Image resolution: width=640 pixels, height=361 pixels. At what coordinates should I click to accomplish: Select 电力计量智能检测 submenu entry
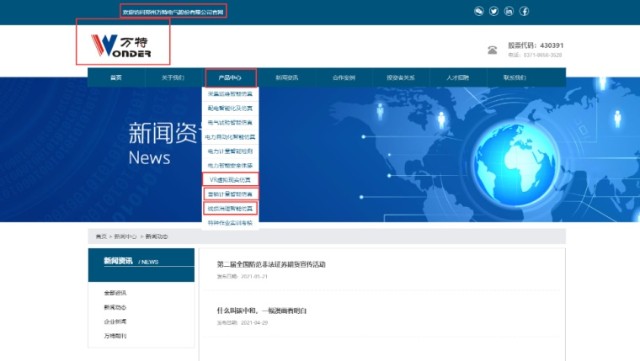click(230, 151)
